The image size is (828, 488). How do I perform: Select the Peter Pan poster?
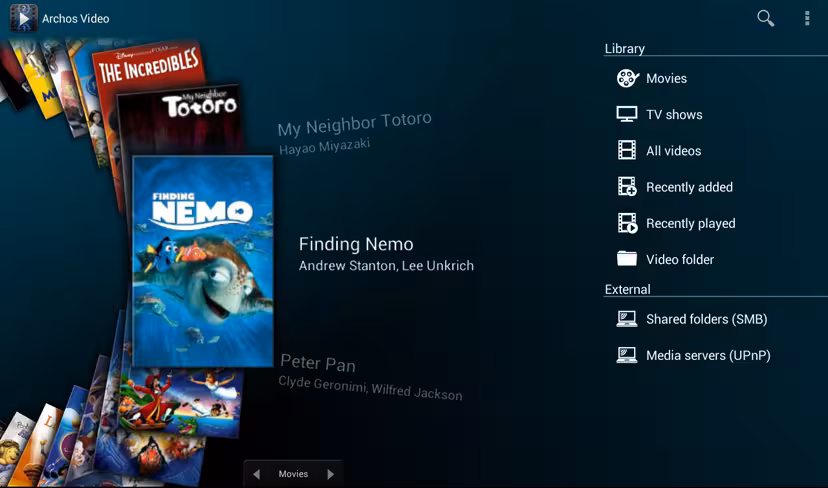tap(182, 401)
